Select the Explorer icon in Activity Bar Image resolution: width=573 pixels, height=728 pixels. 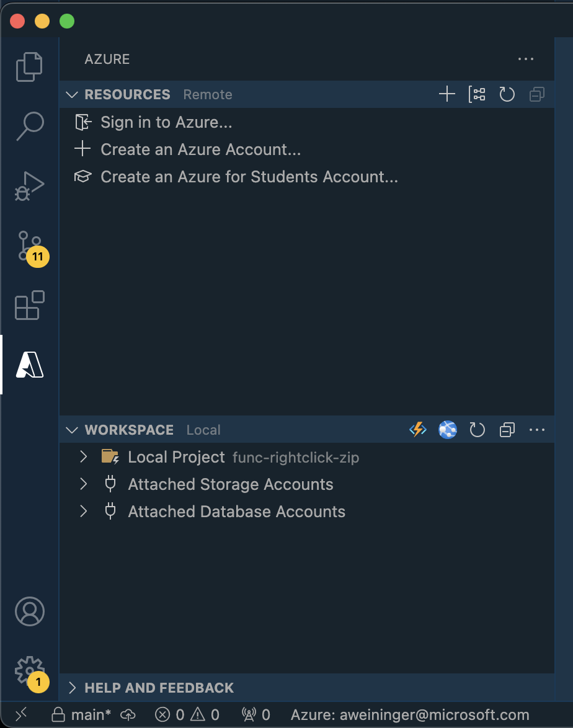pos(29,66)
